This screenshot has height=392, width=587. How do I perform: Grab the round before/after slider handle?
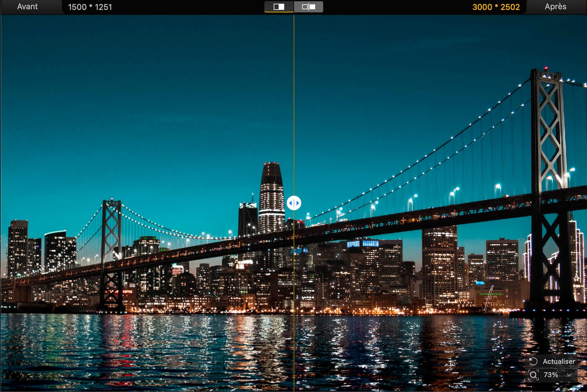(x=294, y=203)
